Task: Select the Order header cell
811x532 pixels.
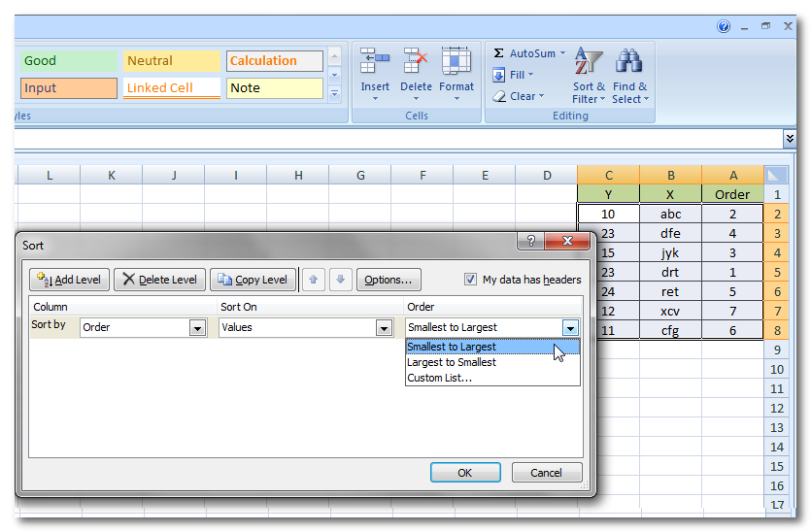Action: (x=732, y=194)
